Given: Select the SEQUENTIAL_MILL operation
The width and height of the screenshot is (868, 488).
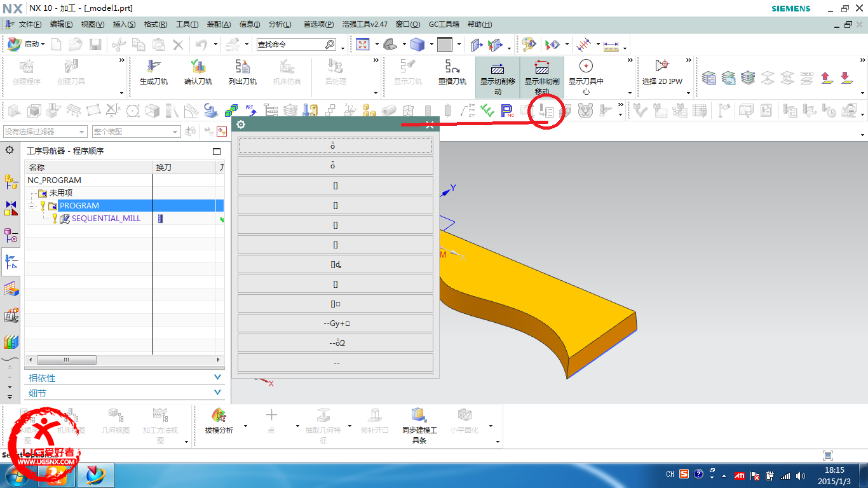Looking at the screenshot, I should click(x=106, y=219).
